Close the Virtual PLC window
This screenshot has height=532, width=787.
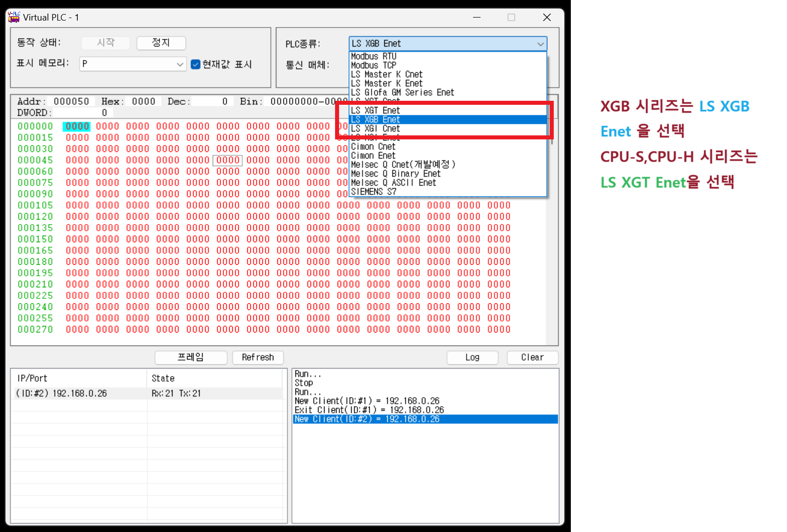click(547, 17)
